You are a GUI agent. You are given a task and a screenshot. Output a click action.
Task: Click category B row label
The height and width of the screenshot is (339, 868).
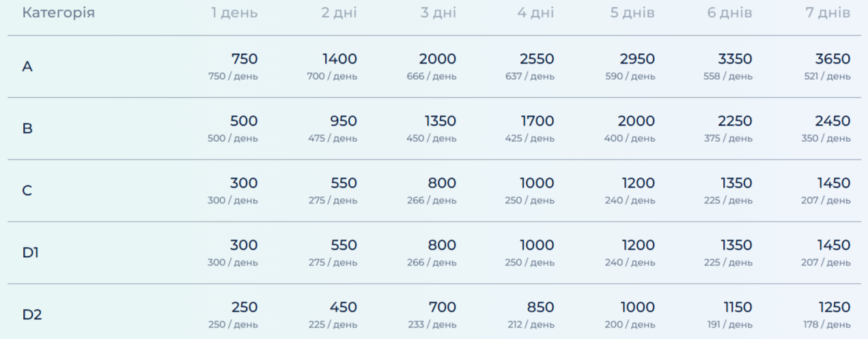[x=27, y=129]
